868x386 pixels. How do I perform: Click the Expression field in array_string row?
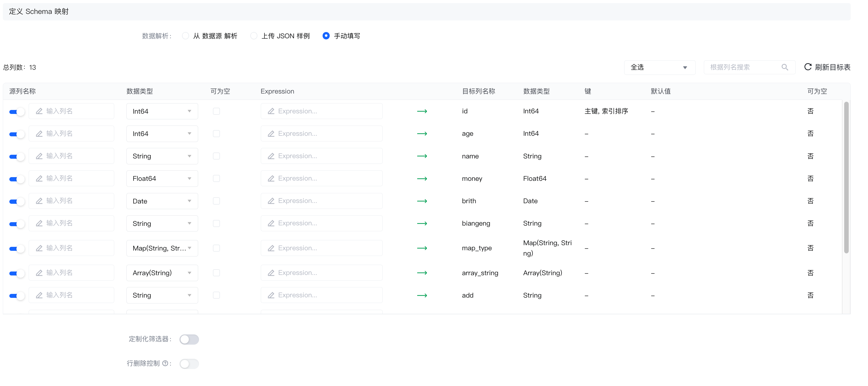point(321,273)
